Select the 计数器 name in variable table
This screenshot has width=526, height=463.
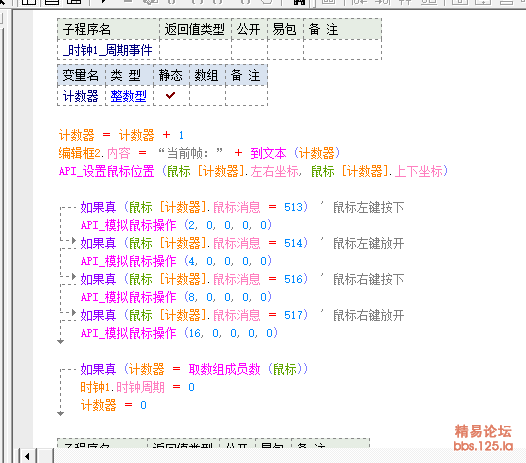(x=81, y=96)
